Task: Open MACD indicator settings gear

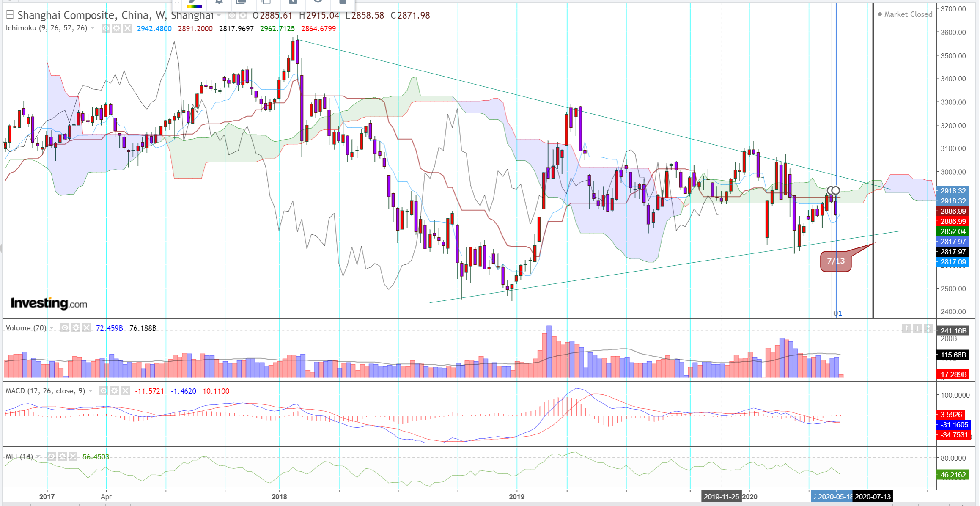Action: (115, 391)
